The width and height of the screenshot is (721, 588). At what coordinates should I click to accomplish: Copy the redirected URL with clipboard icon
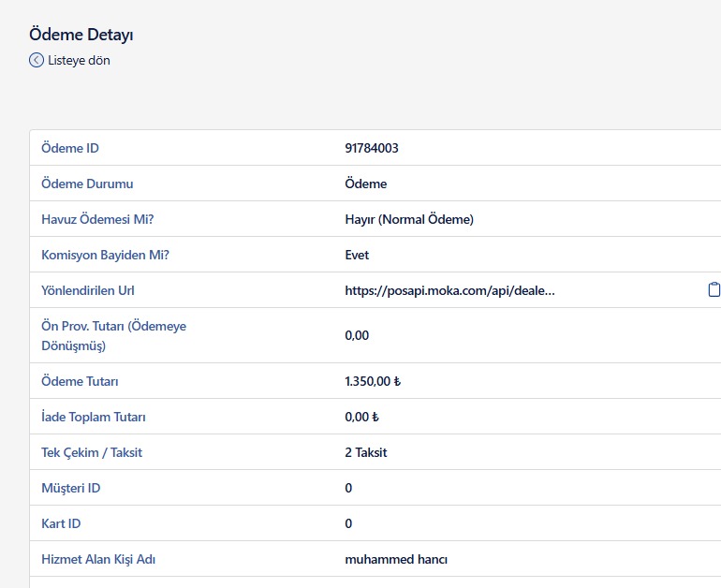point(714,289)
